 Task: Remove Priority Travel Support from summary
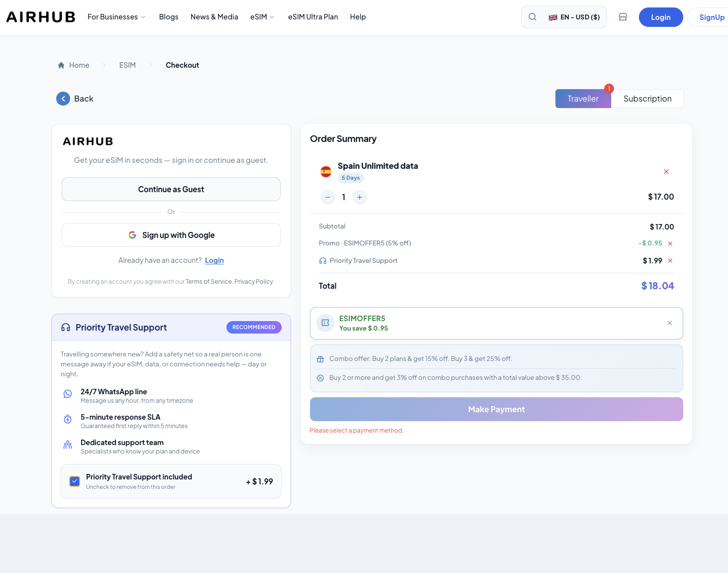670,261
